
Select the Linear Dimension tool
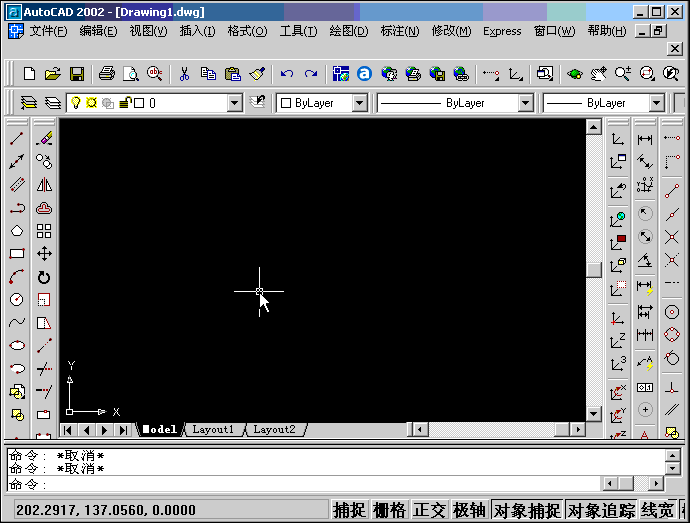point(645,140)
